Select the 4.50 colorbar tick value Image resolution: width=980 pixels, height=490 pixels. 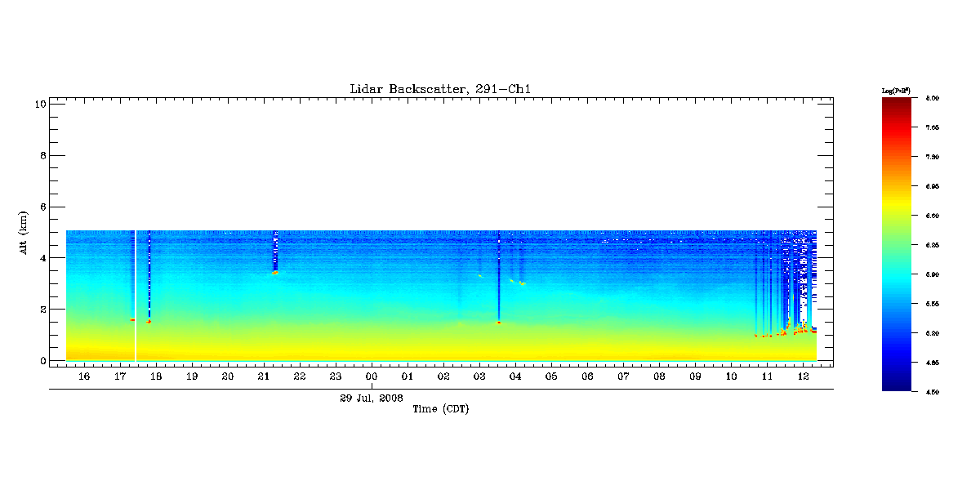(x=933, y=392)
